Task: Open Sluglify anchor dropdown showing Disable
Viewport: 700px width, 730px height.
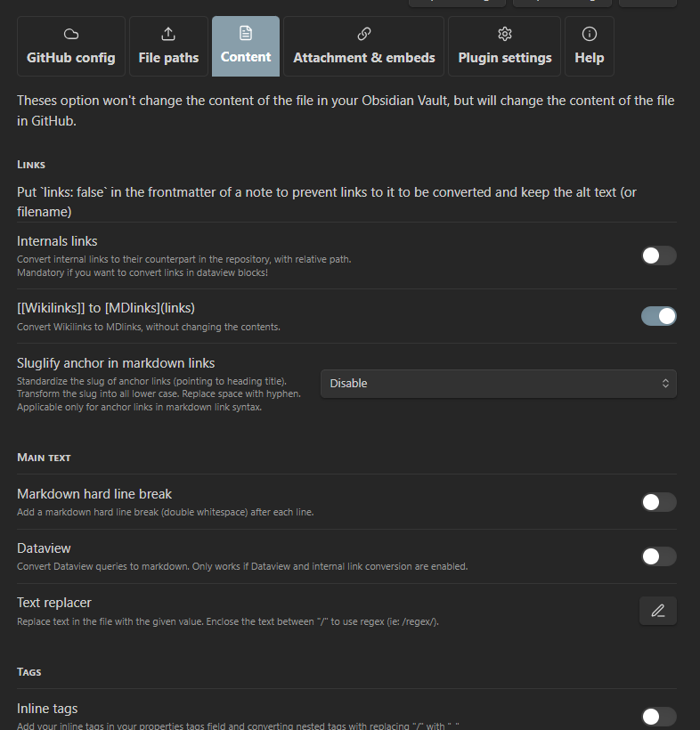Action: (x=499, y=384)
